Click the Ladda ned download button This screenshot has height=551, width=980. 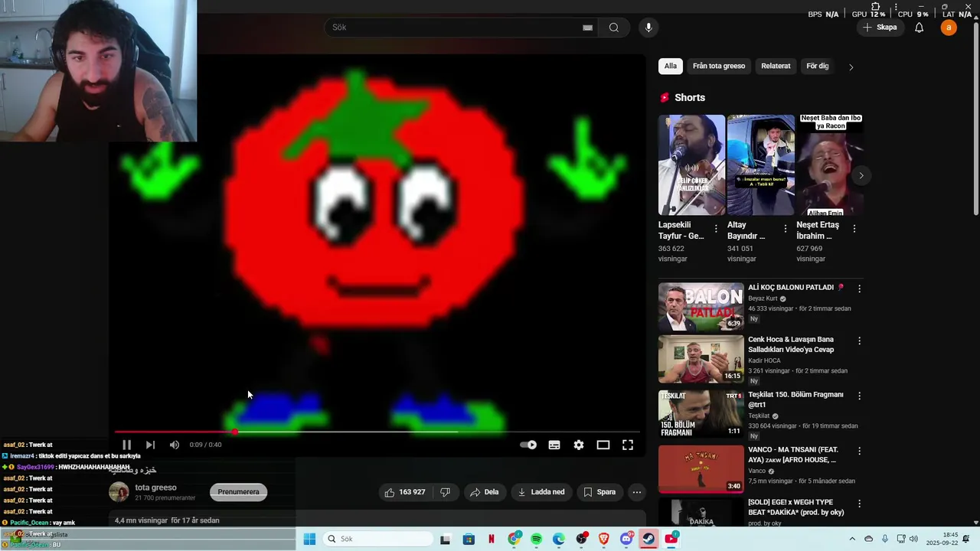click(x=541, y=492)
